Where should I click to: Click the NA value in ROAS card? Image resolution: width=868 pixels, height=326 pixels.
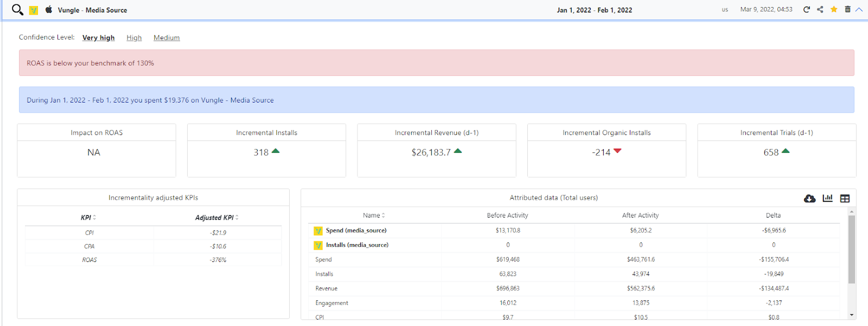94,152
